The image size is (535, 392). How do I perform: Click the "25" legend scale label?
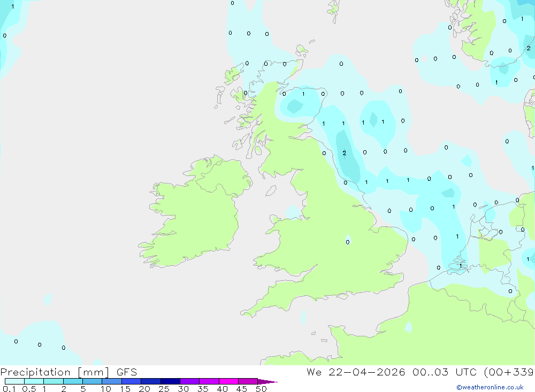[x=164, y=389]
